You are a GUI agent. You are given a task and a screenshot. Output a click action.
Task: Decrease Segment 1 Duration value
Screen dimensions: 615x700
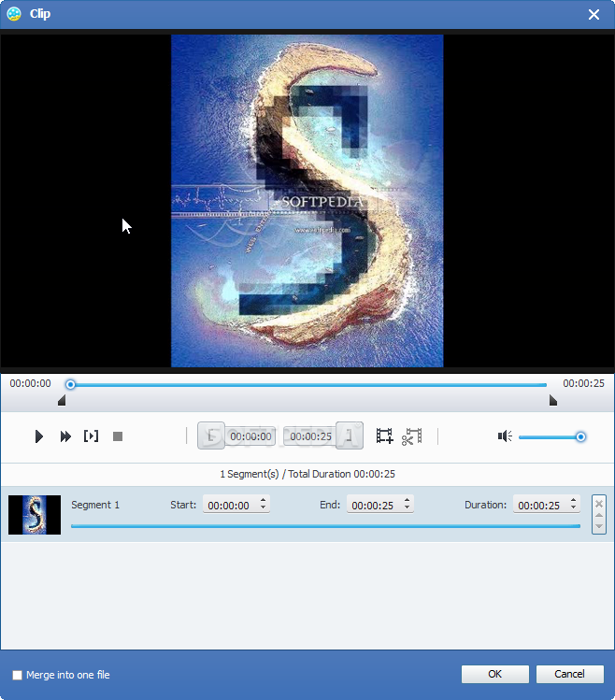(574, 508)
